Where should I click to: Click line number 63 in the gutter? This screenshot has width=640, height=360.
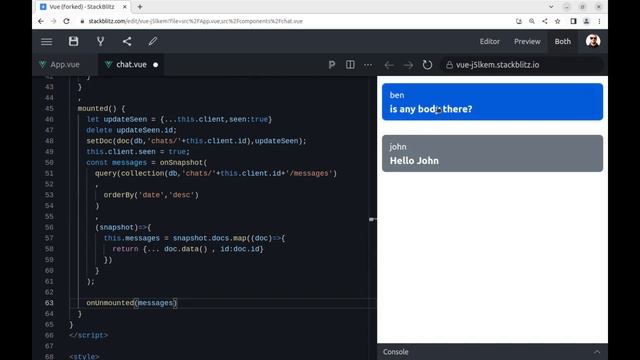coord(49,303)
